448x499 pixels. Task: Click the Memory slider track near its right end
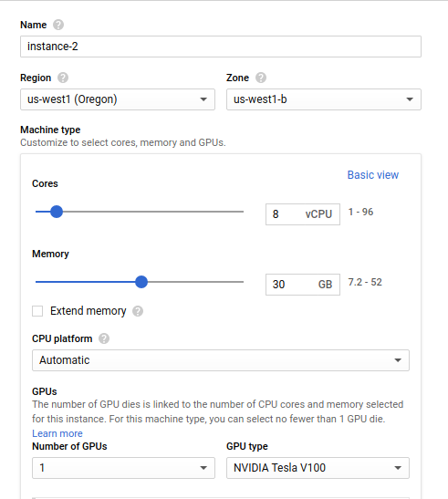click(235, 282)
